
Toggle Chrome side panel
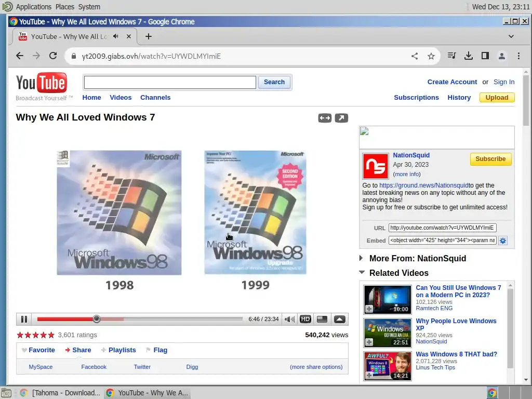(485, 56)
